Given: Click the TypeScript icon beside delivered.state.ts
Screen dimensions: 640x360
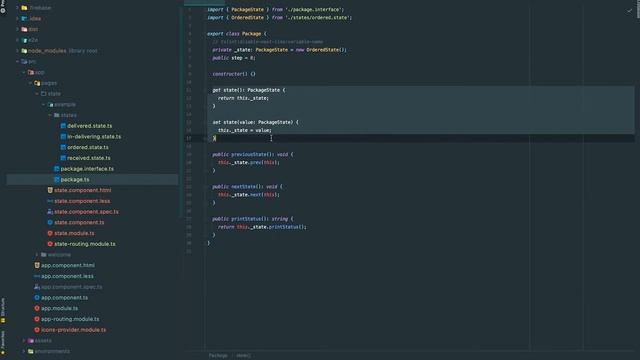Looking at the screenshot, I should 63,126.
